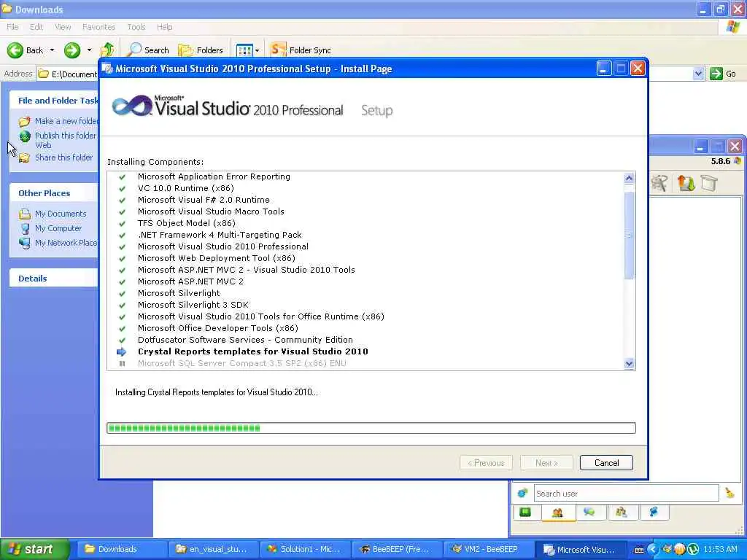The image size is (747, 560).
Task: Select Dotfuscator Software Services - Community Edition row
Action: [245, 340]
